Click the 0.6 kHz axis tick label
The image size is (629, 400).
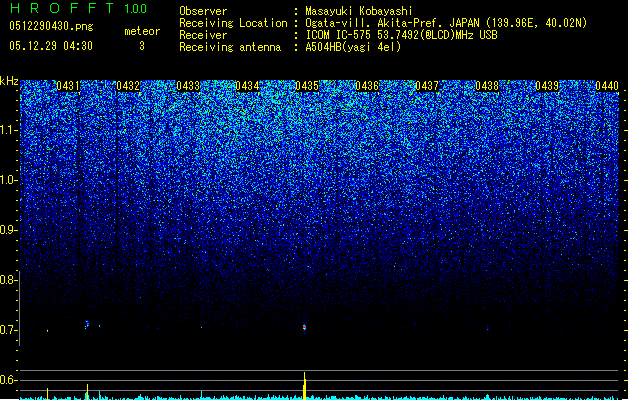[7, 380]
